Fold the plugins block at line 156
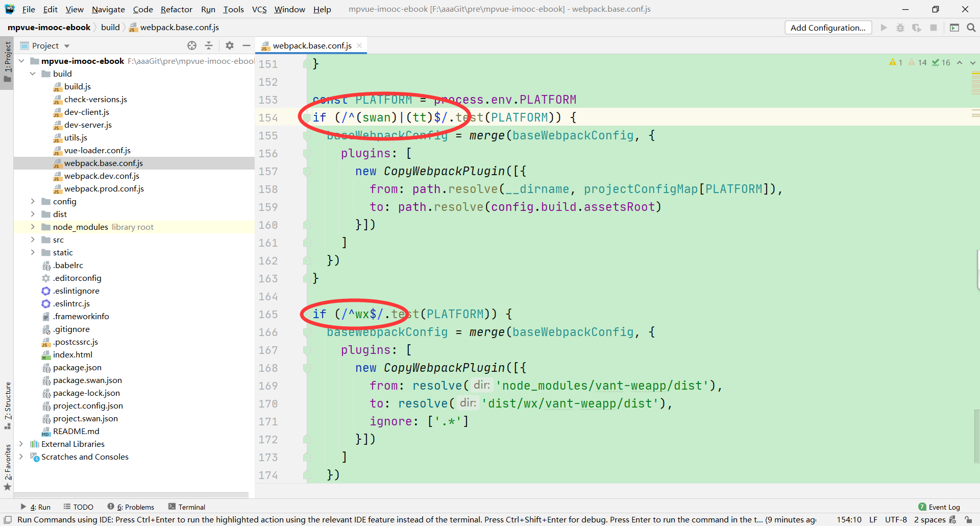980x526 pixels. (307, 153)
